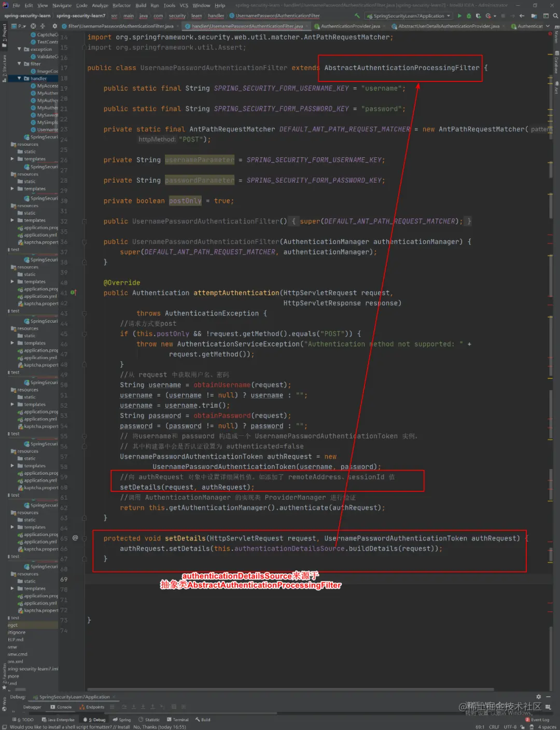Click the Search Everywhere magnifier icon
This screenshot has width=560, height=730.
(x=556, y=16)
